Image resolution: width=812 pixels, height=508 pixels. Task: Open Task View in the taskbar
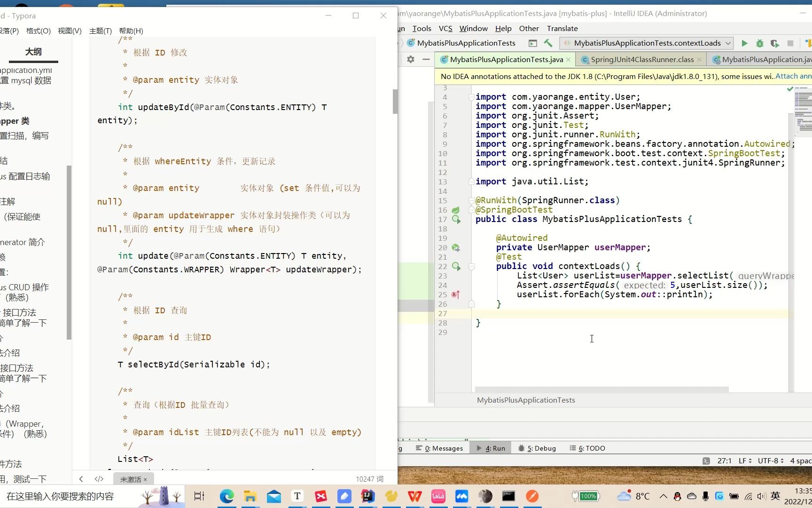pyautogui.click(x=199, y=496)
